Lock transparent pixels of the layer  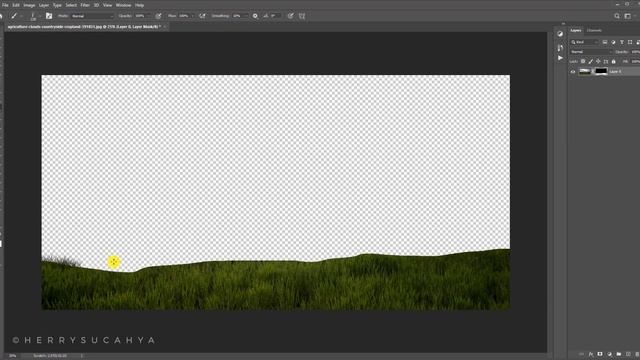pyautogui.click(x=583, y=61)
